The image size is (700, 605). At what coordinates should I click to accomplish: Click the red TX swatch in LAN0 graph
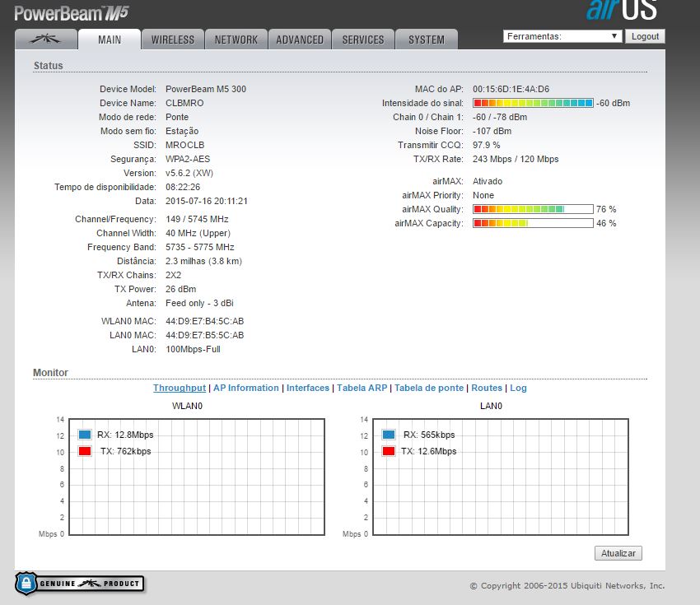pyautogui.click(x=389, y=451)
